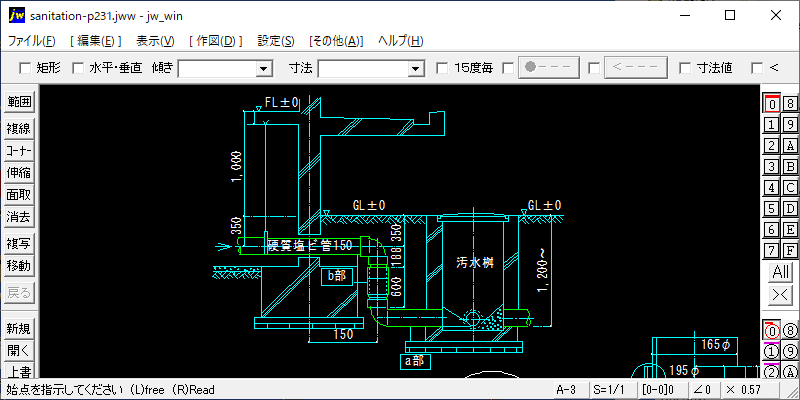
Task: Select the 面取 chamfer tool
Action: coord(19,194)
